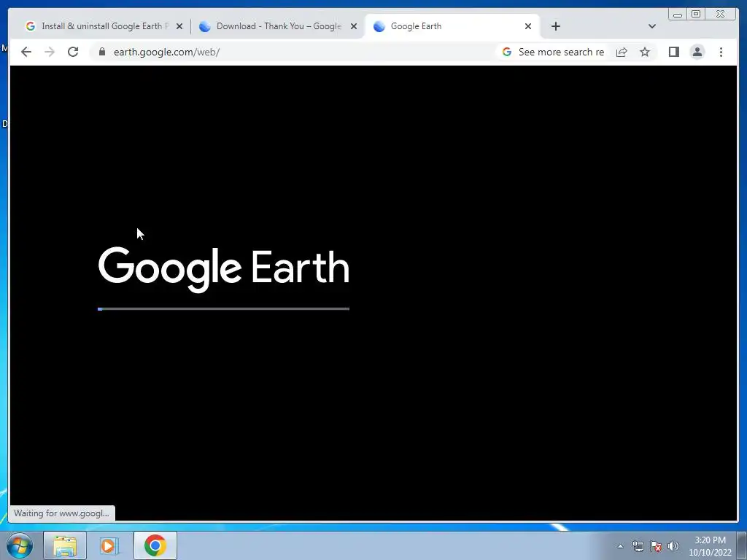Share this page via the share icon
The width and height of the screenshot is (747, 560).
point(622,52)
